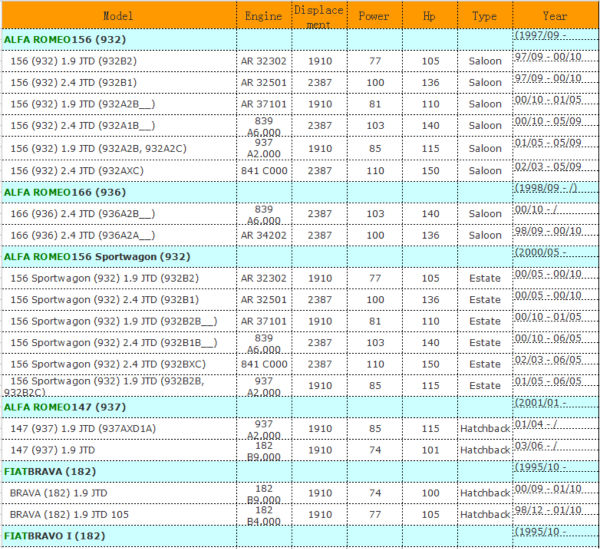The height and width of the screenshot is (549, 600).
Task: Select the ALFA ROMEO 166 (936) heading
Action: point(65,192)
